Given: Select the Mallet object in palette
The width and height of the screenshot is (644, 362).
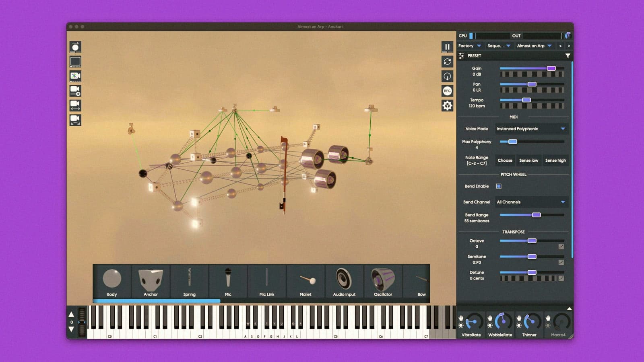Looking at the screenshot, I should coord(305,282).
